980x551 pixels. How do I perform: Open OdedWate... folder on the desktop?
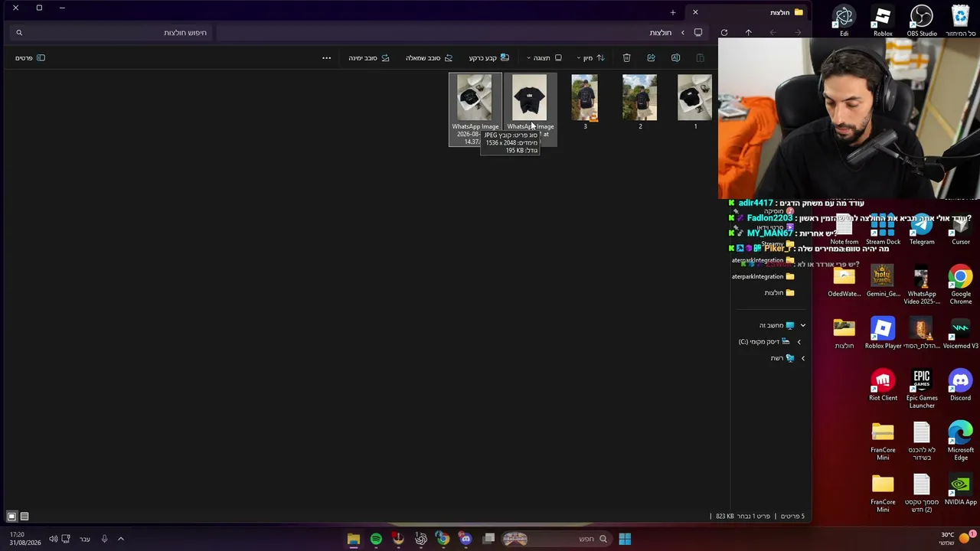(844, 282)
